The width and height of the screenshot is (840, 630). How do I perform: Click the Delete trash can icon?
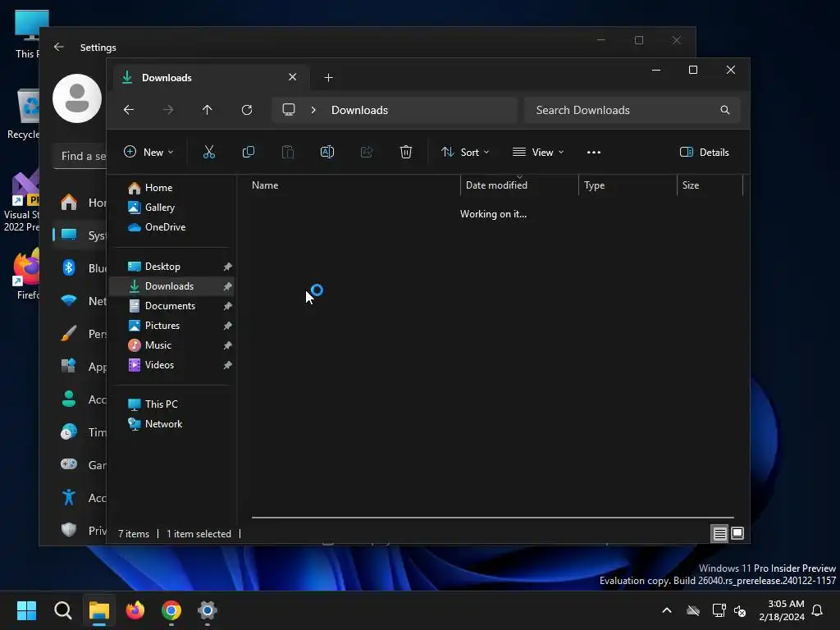tap(406, 152)
